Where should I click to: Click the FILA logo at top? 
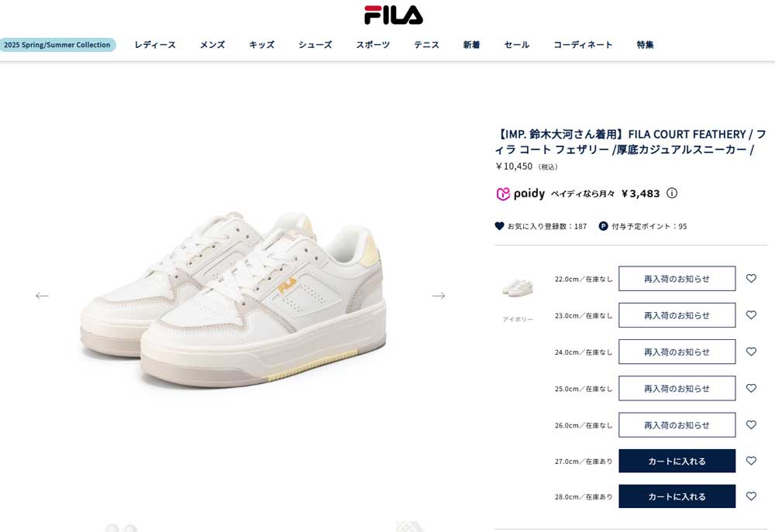(x=394, y=15)
